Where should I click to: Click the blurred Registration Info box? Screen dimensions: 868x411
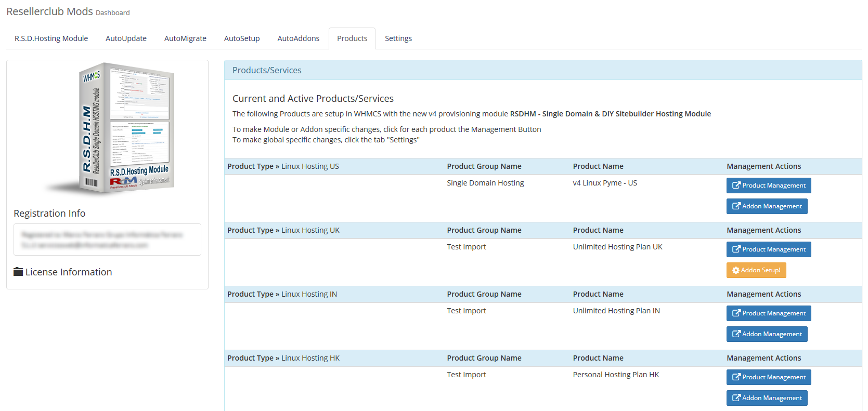tap(107, 240)
